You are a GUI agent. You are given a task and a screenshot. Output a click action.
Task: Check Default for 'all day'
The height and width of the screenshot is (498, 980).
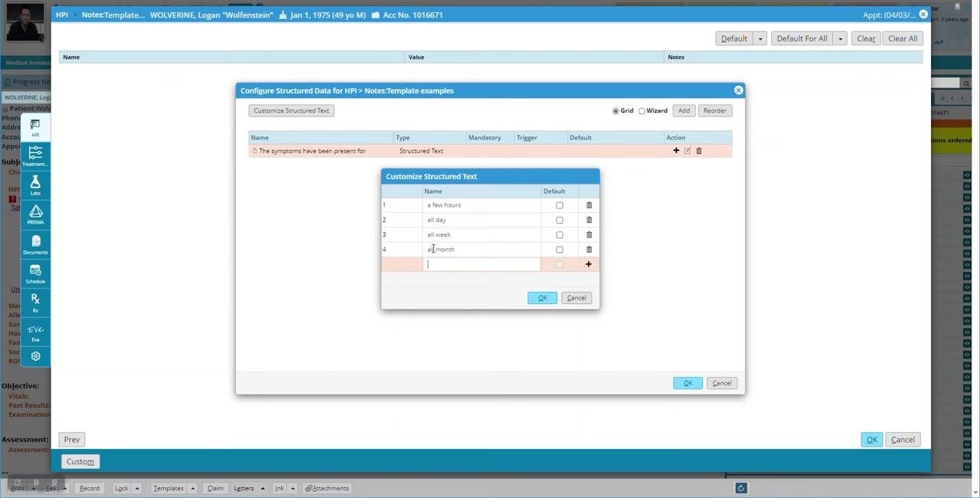(560, 220)
